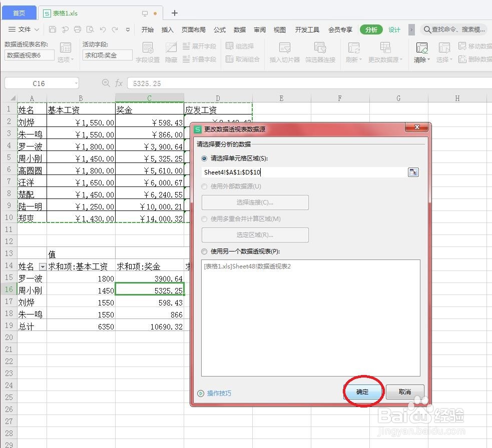The width and height of the screenshot is (492, 448).
Task: Switch to the 插入 ribbon tab
Action: 167,29
